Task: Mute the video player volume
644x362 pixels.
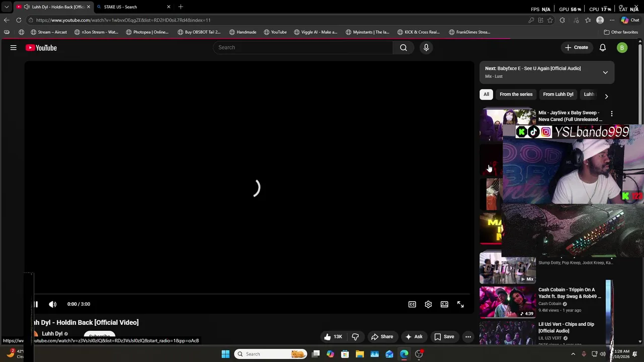Action: click(53, 304)
